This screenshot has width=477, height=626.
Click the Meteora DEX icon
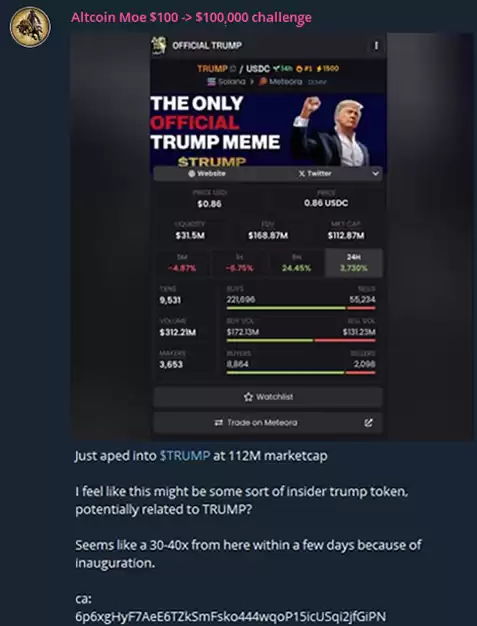[263, 81]
